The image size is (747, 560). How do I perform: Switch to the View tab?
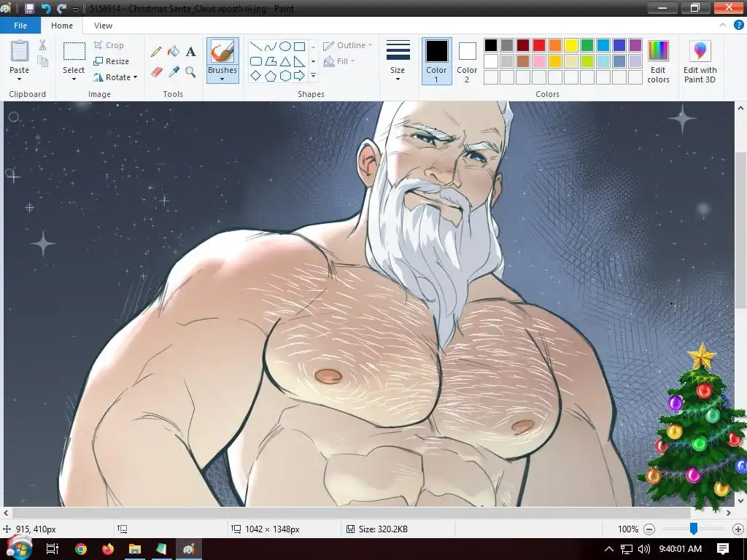[x=103, y=26]
